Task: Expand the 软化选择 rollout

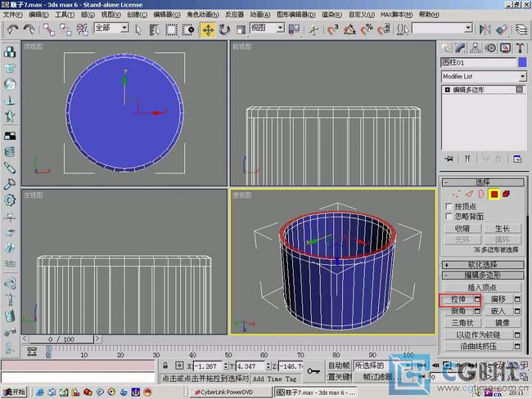Action: (482, 265)
